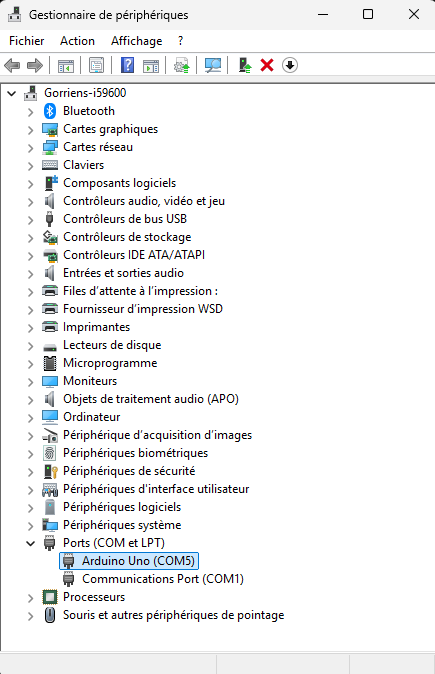This screenshot has width=435, height=674.
Task: Click the Update driver gear icon
Action: pos(181,65)
